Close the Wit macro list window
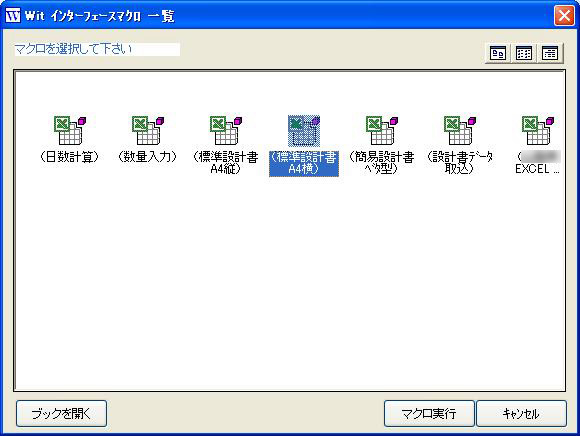 pos(564,16)
